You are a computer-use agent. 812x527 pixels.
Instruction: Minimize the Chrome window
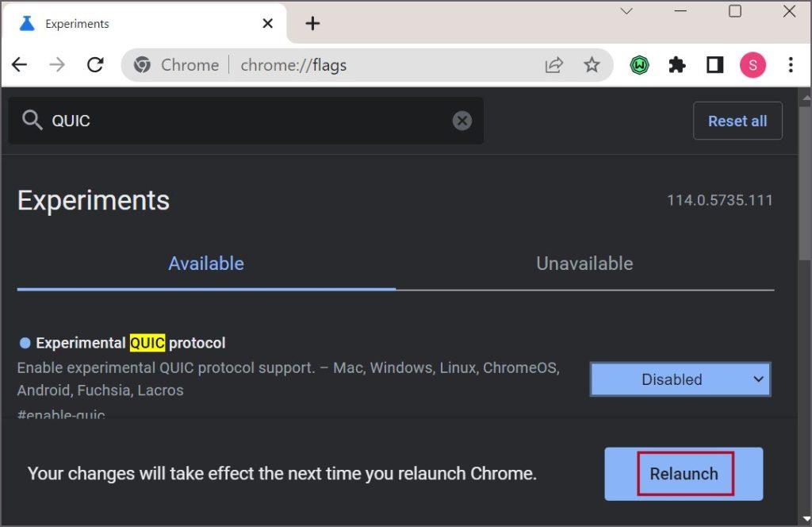point(680,11)
